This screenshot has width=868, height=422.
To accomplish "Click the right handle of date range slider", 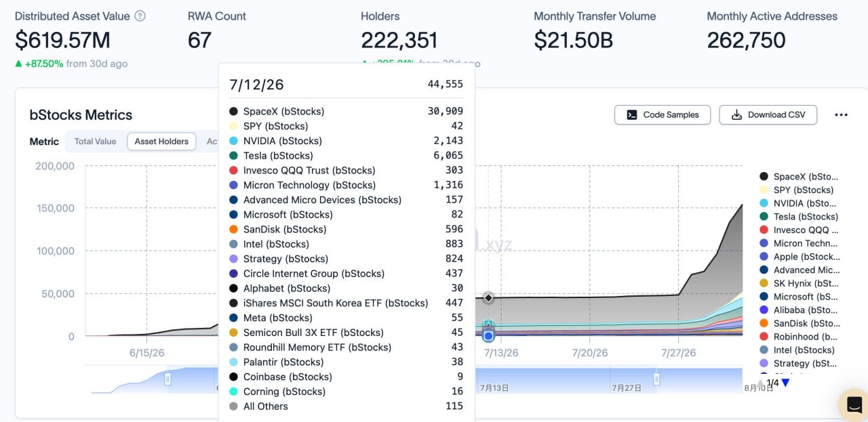I will tap(656, 379).
